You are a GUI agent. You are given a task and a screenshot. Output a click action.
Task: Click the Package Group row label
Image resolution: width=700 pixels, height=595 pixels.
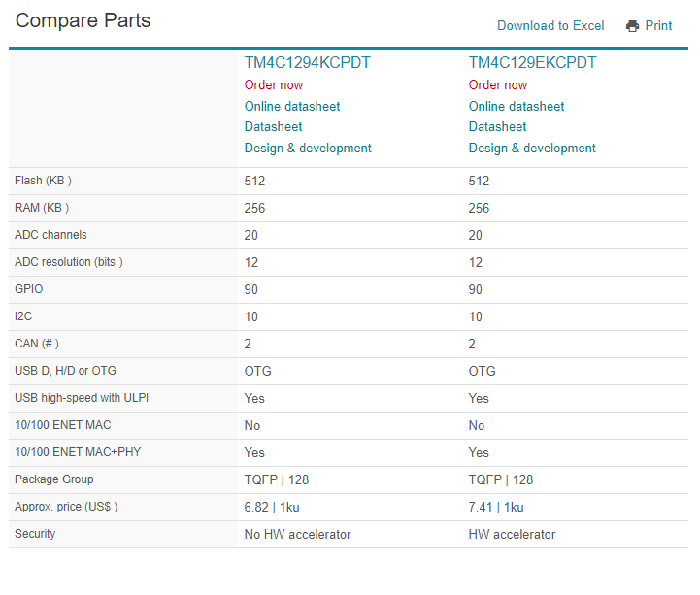(54, 479)
